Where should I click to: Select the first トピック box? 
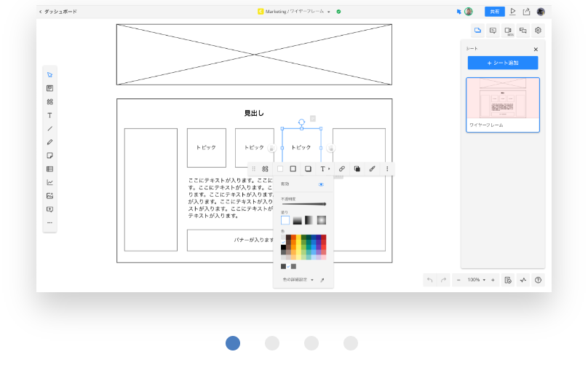[x=207, y=148]
